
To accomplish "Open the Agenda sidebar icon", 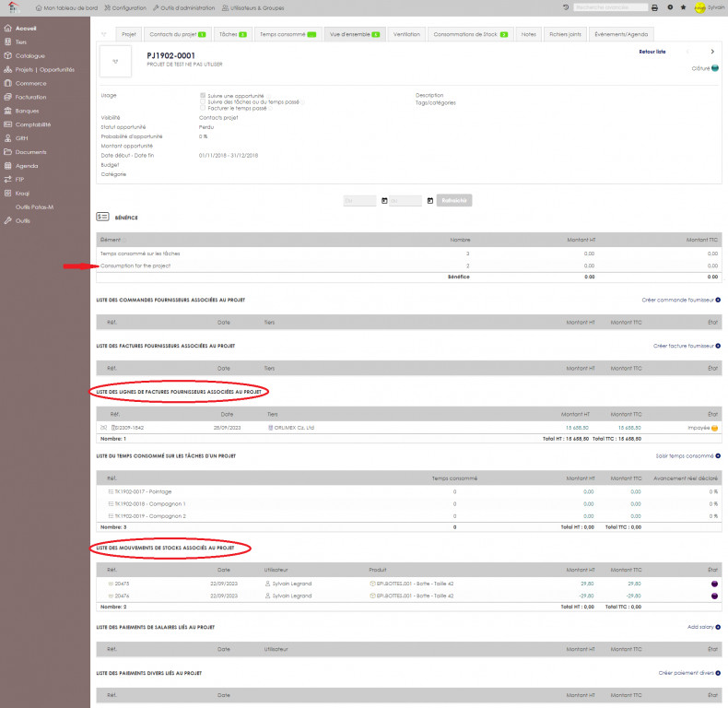I will (x=7, y=165).
